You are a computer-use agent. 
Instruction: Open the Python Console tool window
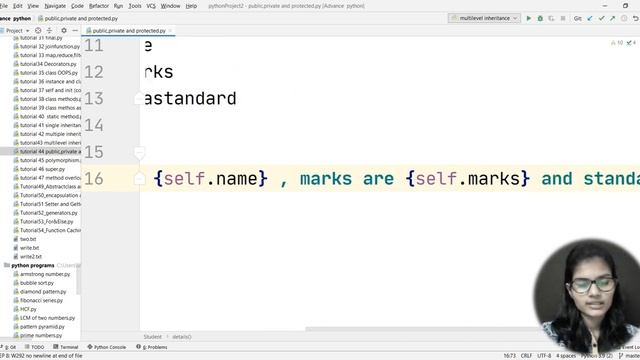[x=107, y=347]
